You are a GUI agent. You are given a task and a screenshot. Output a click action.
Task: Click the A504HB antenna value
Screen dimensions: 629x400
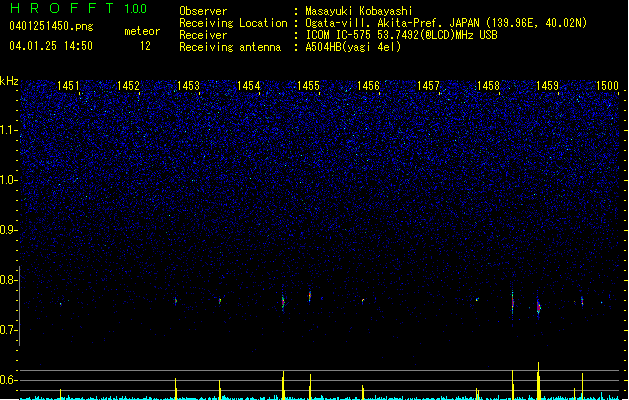353,47
